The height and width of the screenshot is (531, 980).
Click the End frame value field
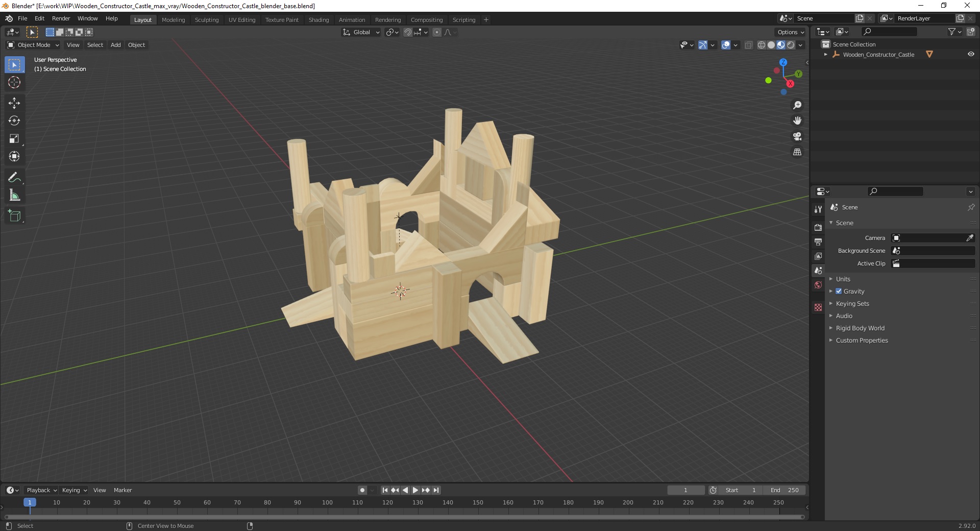785,490
